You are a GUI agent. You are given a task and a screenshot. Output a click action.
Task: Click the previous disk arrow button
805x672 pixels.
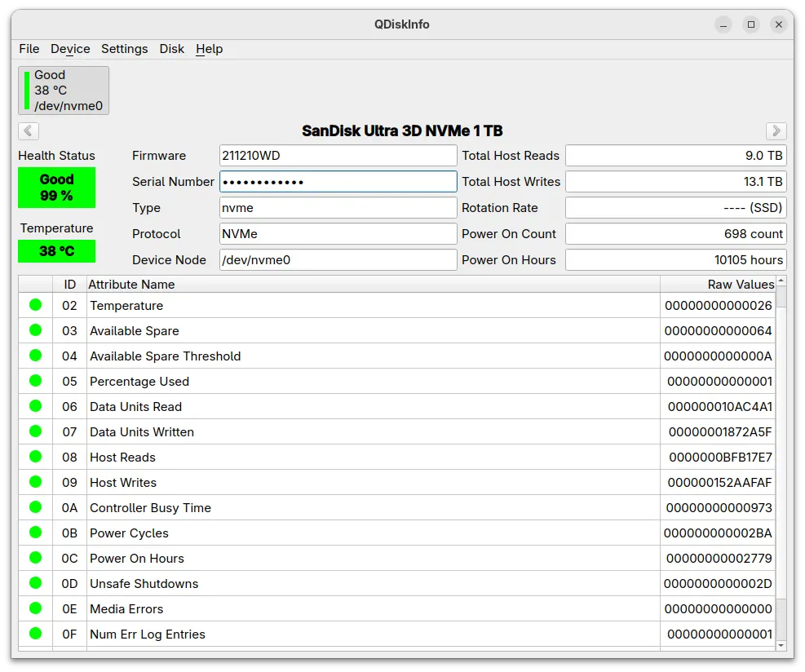(29, 130)
